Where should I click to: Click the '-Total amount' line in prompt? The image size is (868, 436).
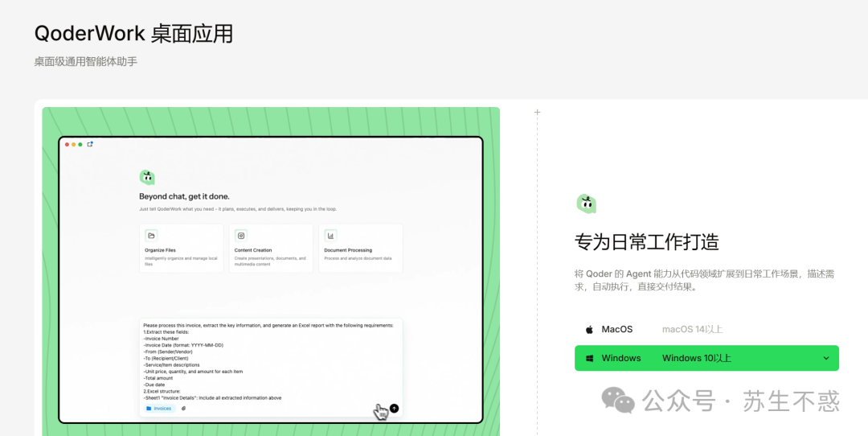[x=158, y=378]
